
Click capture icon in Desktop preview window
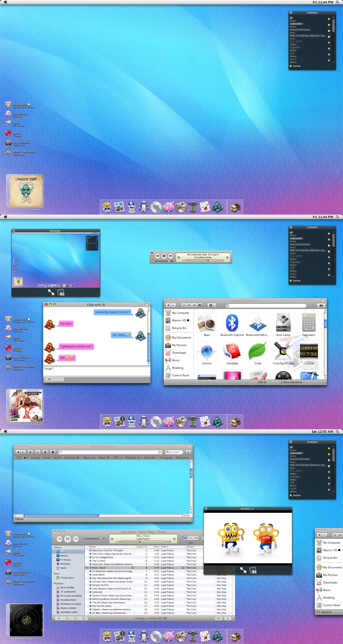click(x=61, y=292)
